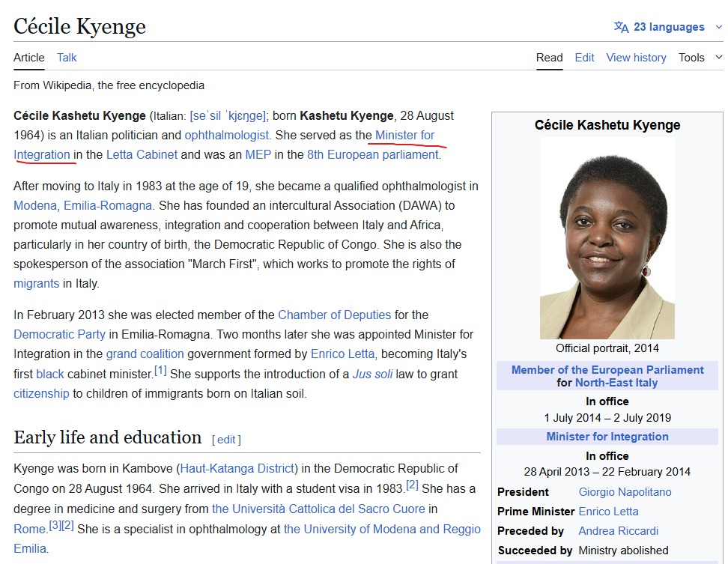Open the Talk tab
Viewport: 728px width, 564px height.
[67, 58]
